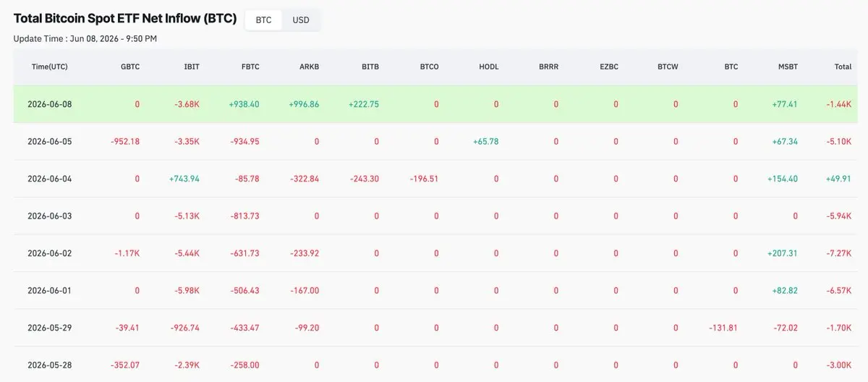Click the HODL column header
Screen dimensions: 868x382
pos(489,67)
